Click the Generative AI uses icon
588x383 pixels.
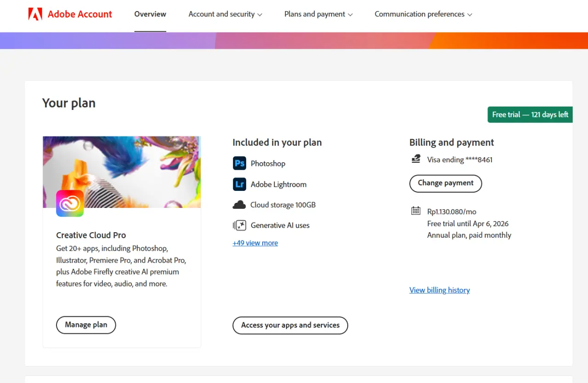point(239,225)
